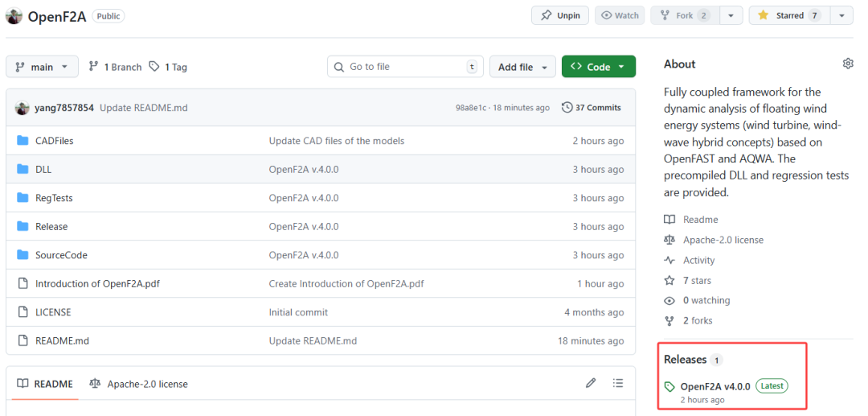The image size is (868, 416).
Task: Click the Public visibility badge
Action: click(108, 16)
